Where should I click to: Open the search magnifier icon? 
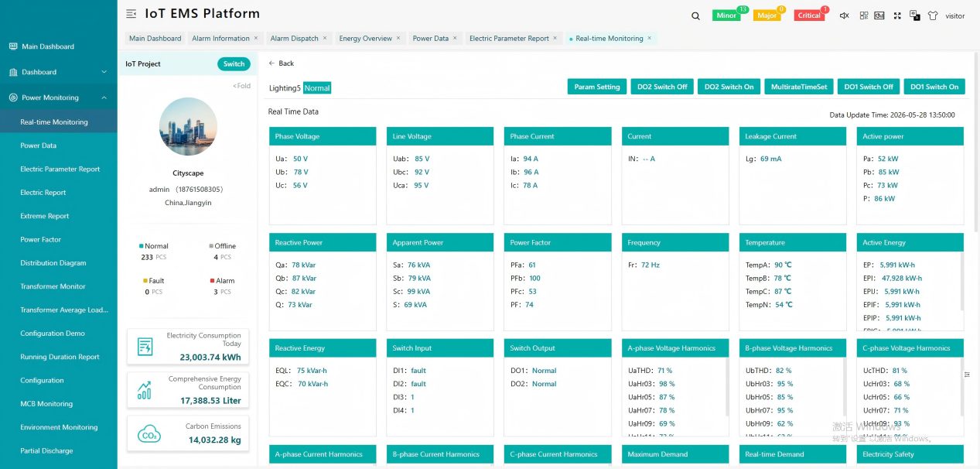pos(695,15)
